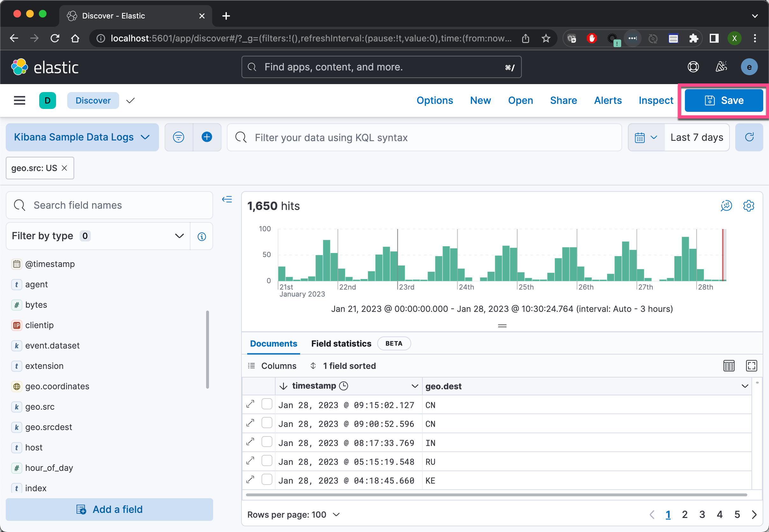769x532 pixels.
Task: Open display density table icon
Action: [729, 366]
